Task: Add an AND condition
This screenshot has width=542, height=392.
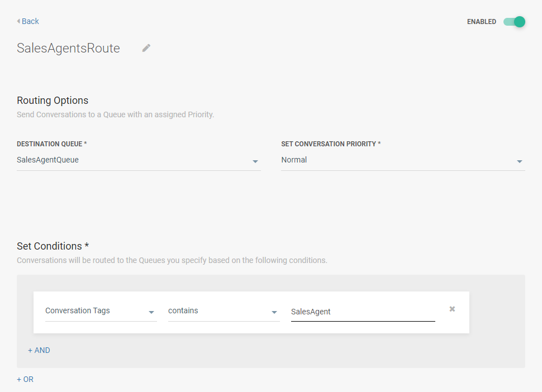Action: coord(39,350)
